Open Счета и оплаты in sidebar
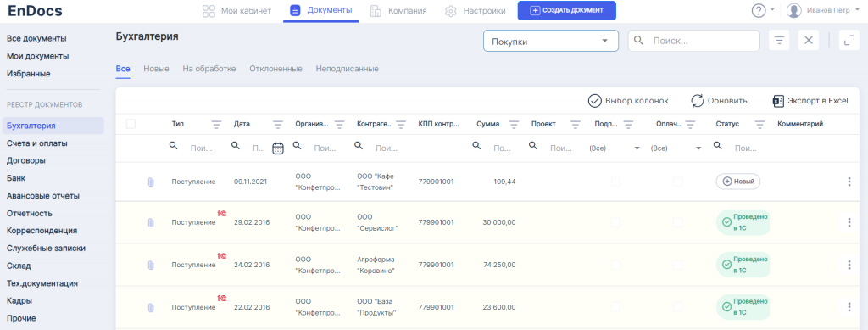 (x=37, y=143)
